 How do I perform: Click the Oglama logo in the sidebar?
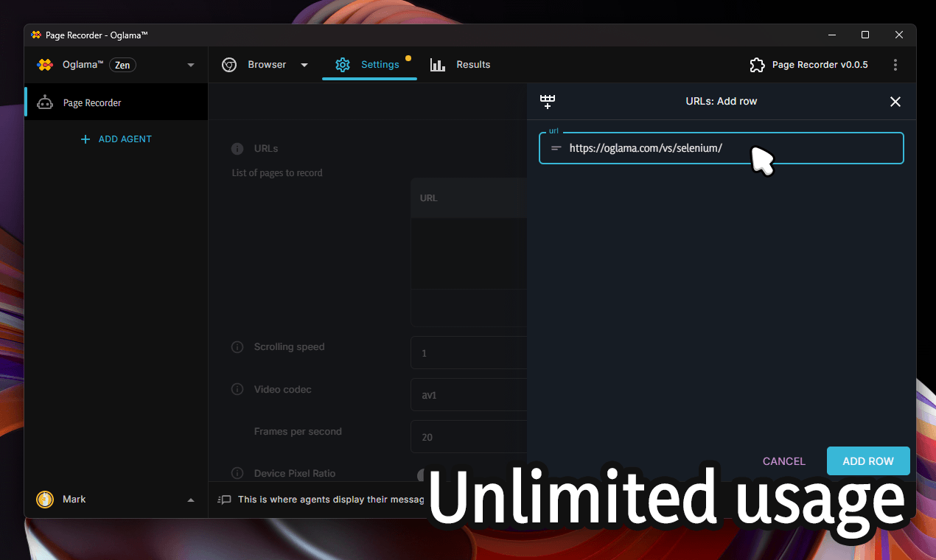(x=44, y=64)
